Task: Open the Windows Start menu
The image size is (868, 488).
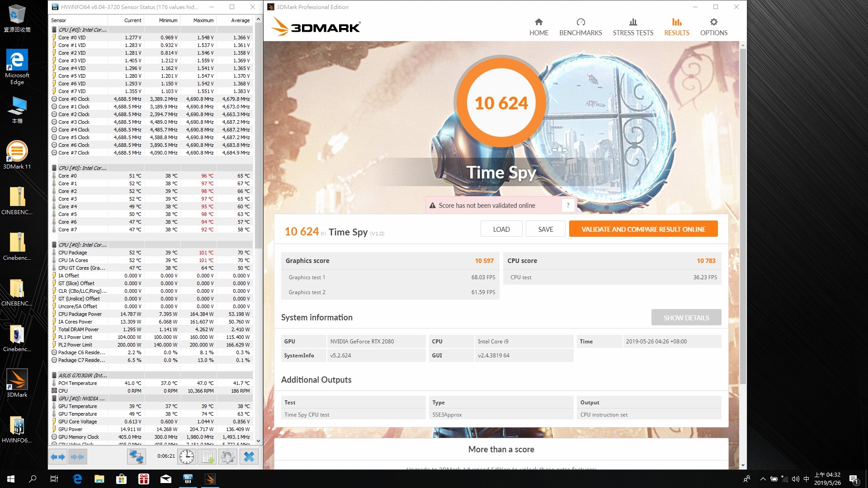Action: point(11,479)
